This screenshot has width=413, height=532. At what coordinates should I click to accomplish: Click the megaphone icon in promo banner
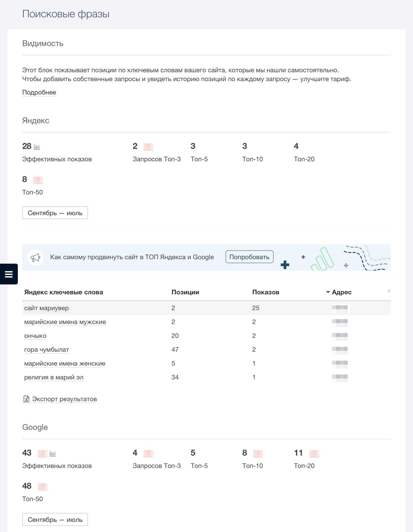point(35,257)
